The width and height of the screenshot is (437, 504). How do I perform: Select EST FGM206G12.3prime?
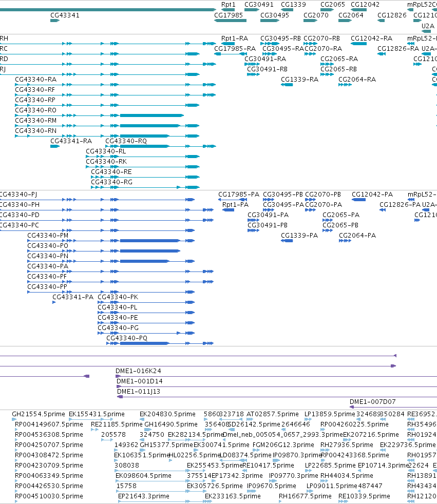(283, 445)
